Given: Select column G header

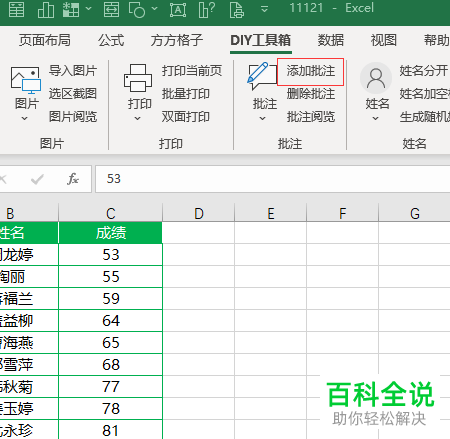Looking at the screenshot, I should (x=414, y=213).
